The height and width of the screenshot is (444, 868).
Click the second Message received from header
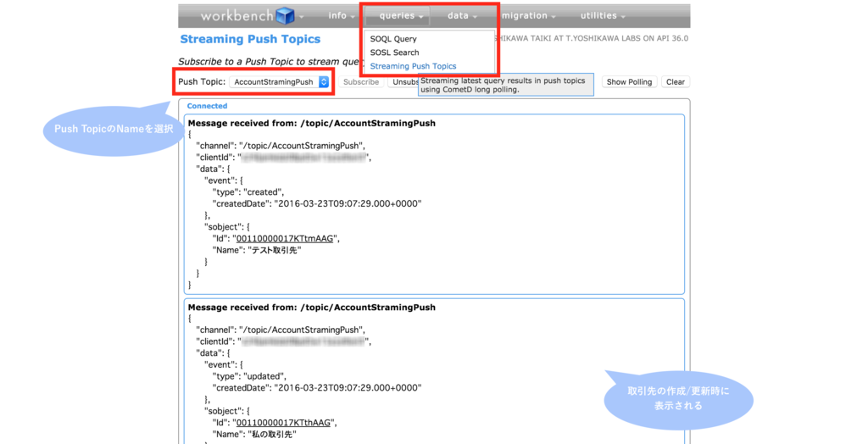click(x=312, y=308)
